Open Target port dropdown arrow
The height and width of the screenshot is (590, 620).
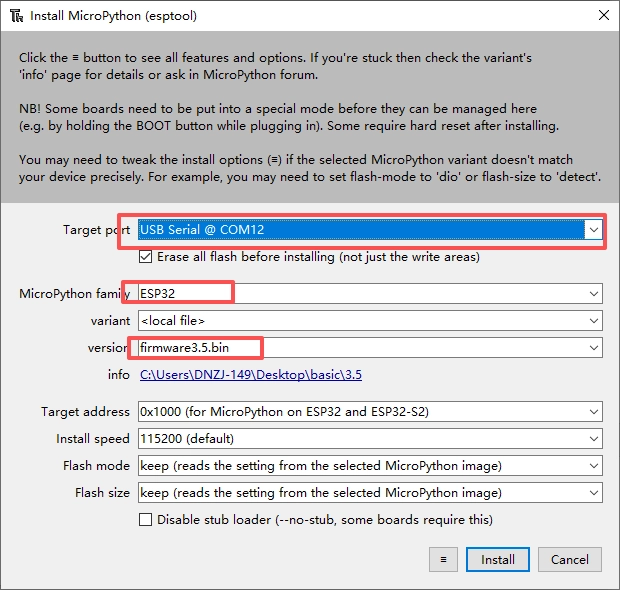tap(594, 230)
